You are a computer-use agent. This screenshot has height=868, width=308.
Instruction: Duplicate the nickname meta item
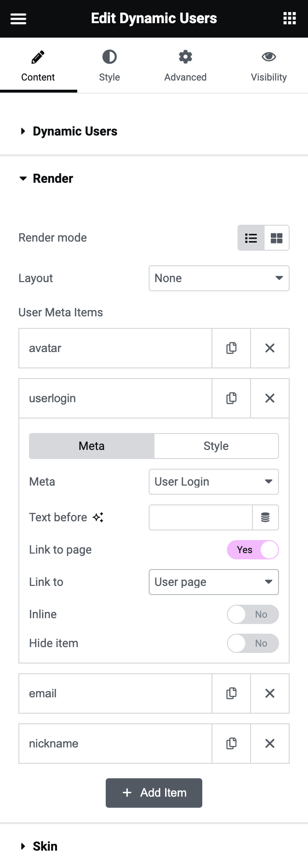(x=231, y=743)
